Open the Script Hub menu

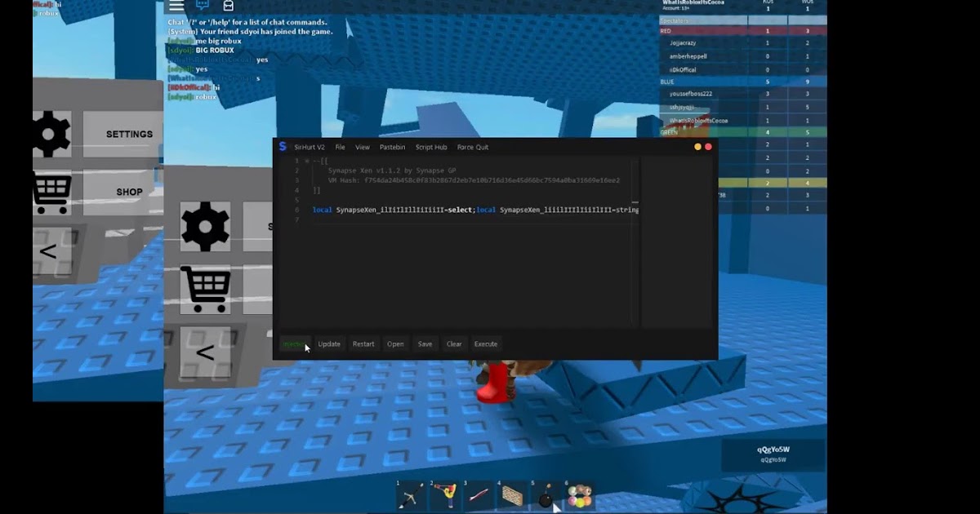click(x=431, y=147)
